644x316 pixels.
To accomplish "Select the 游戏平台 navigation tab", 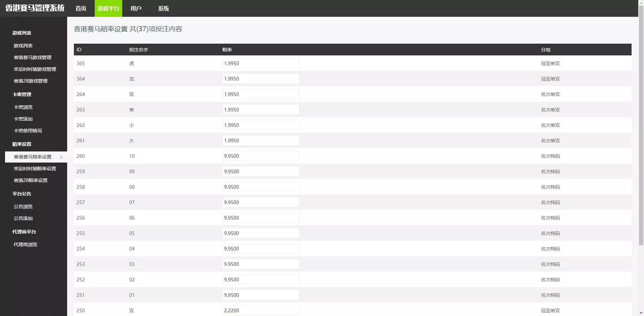I will click(108, 8).
